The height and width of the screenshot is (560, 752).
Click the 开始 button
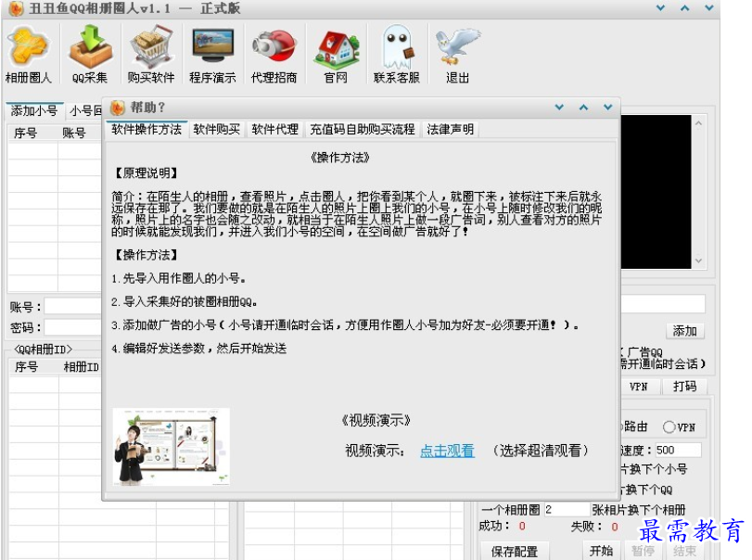click(x=602, y=551)
